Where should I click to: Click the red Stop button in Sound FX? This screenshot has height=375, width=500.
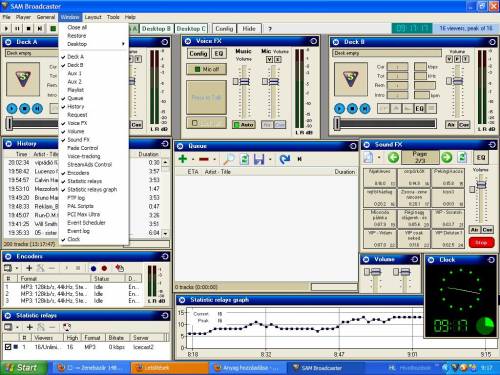click(481, 242)
